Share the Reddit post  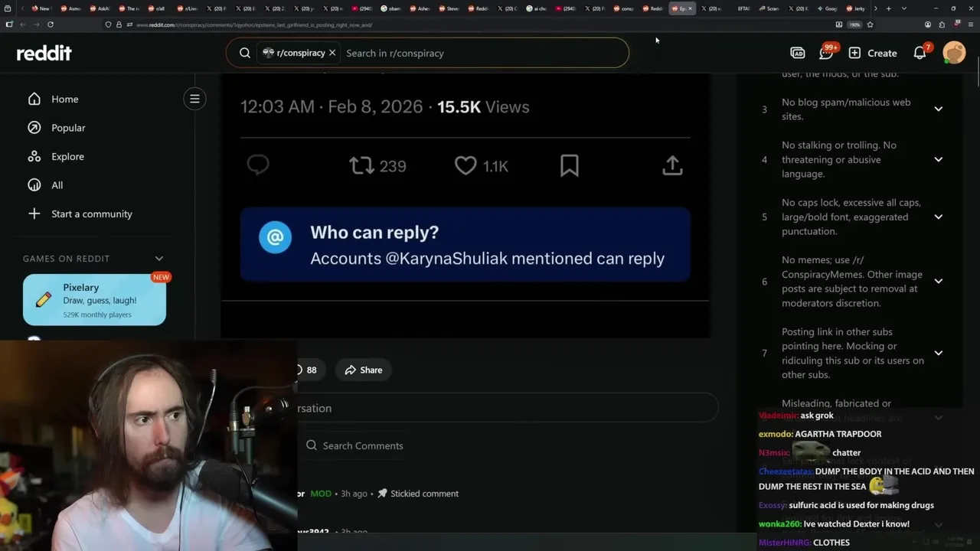pos(363,370)
